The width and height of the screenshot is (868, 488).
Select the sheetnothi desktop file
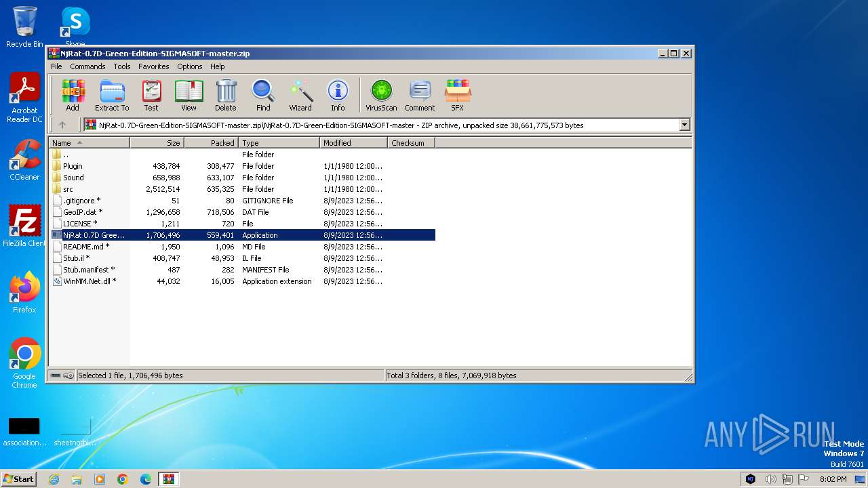click(75, 432)
